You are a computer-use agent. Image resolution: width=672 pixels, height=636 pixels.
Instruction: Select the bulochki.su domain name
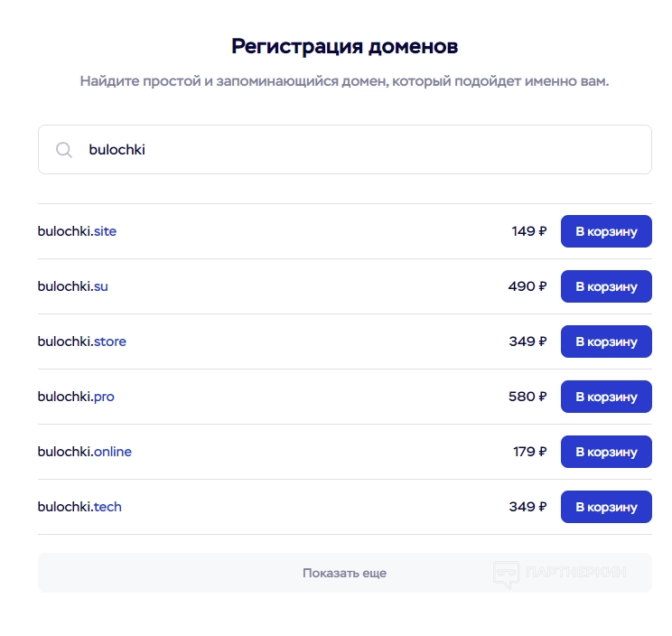73,286
